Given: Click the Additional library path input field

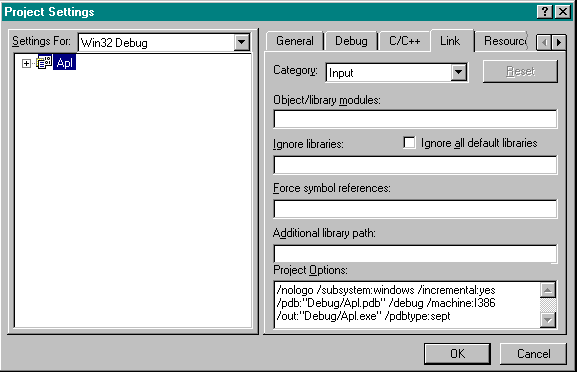Looking at the screenshot, I should (415, 254).
